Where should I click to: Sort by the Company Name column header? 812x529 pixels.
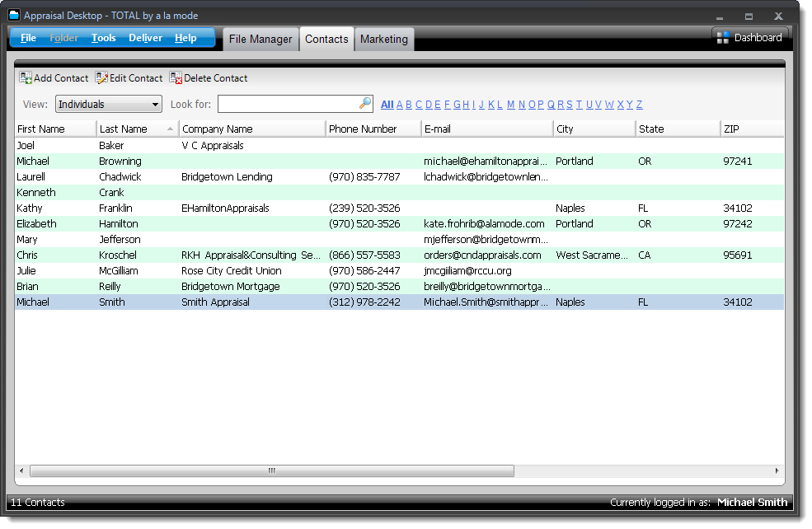point(247,129)
